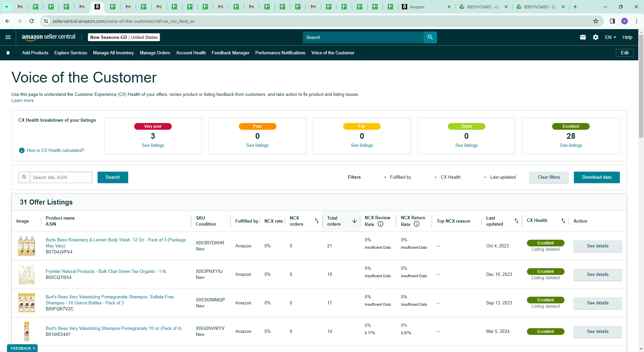Screen dimensions: 644x352
Task: See listings with Good CX Health
Action: [x=466, y=145]
